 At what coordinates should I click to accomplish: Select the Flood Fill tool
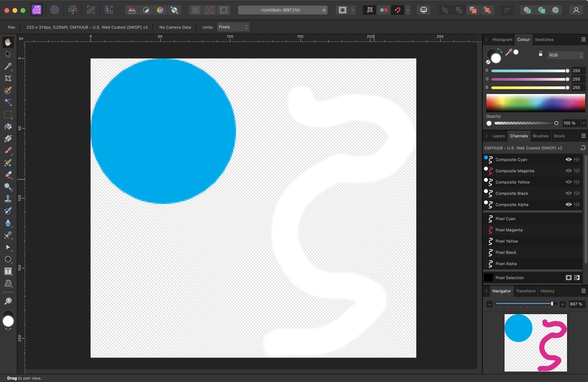(x=8, y=127)
